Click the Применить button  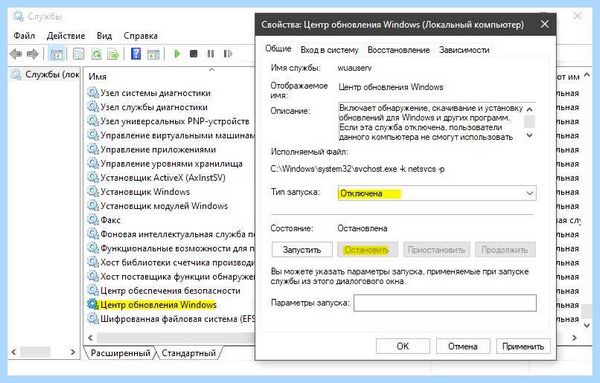(x=523, y=346)
